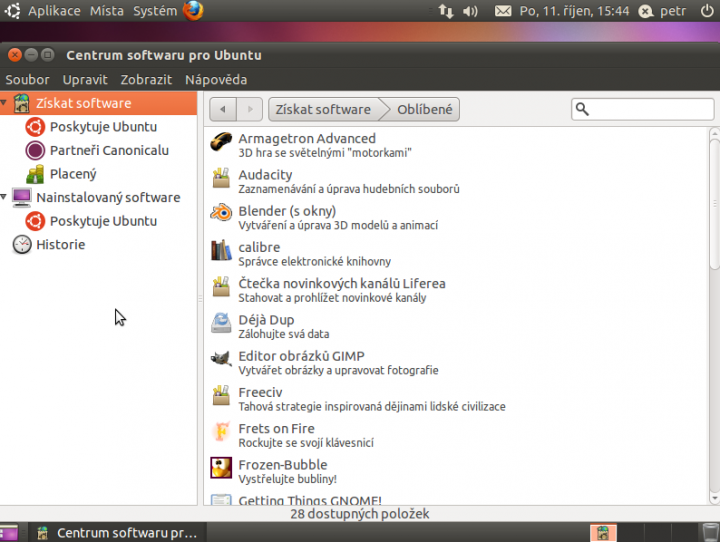Click the Frozen-Bubble penguin icon
The height and width of the screenshot is (542, 720).
(x=221, y=468)
